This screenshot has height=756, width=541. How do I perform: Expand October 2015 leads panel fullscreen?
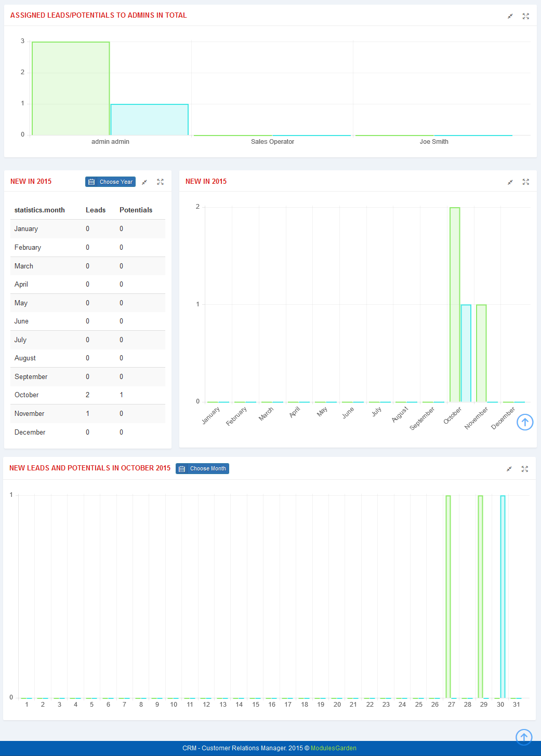pos(525,469)
